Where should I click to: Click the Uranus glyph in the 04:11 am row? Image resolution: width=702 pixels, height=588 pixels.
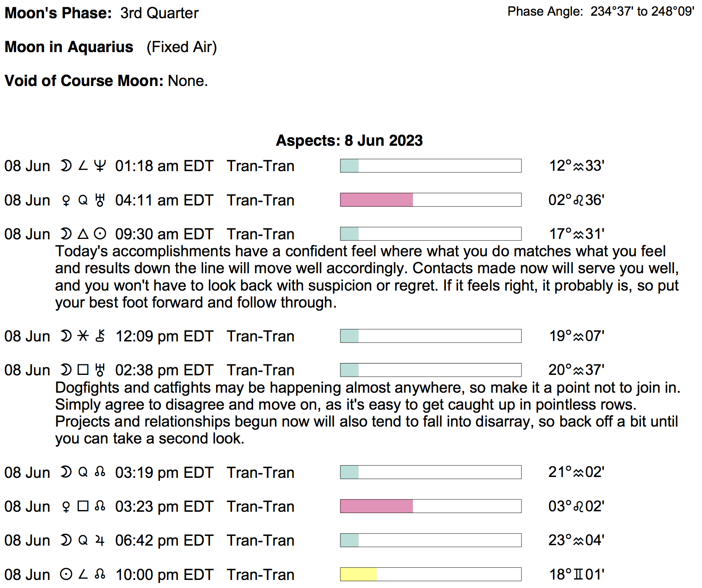coord(100,200)
